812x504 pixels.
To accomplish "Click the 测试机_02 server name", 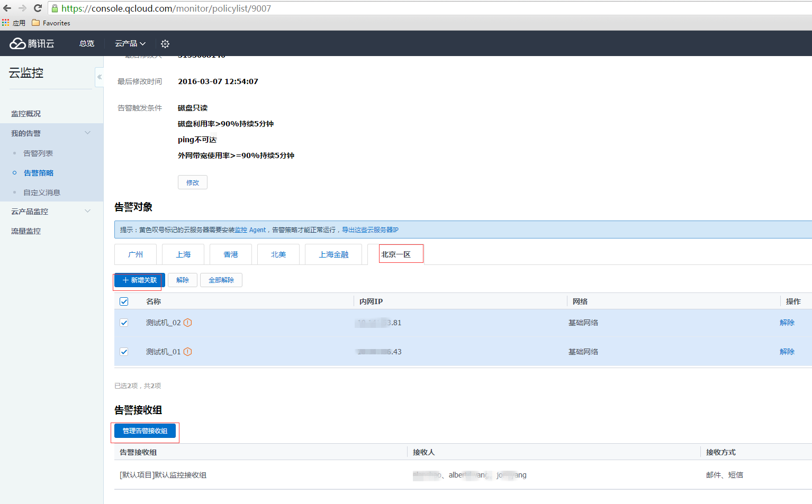I will coord(164,323).
